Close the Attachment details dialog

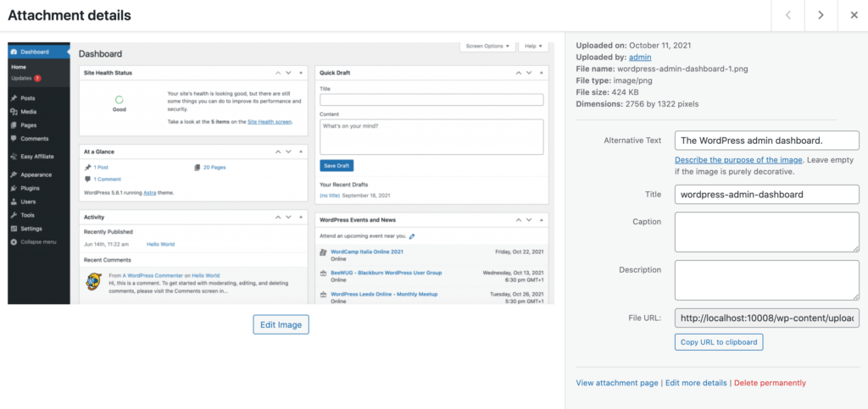(x=854, y=15)
